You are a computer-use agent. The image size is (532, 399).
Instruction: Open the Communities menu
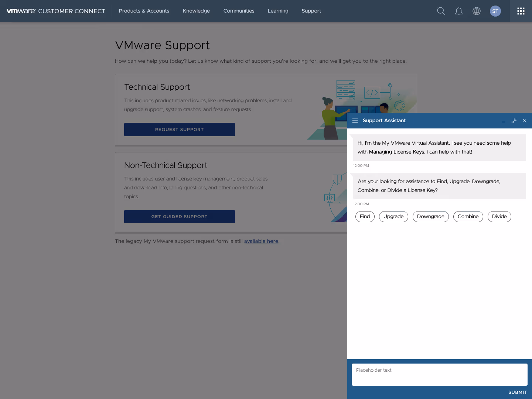[x=239, y=11]
